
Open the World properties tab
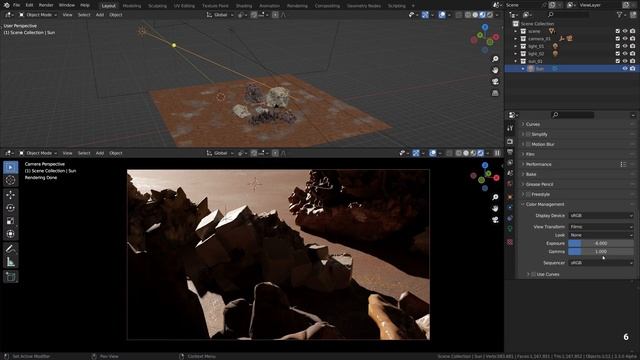pos(510,184)
